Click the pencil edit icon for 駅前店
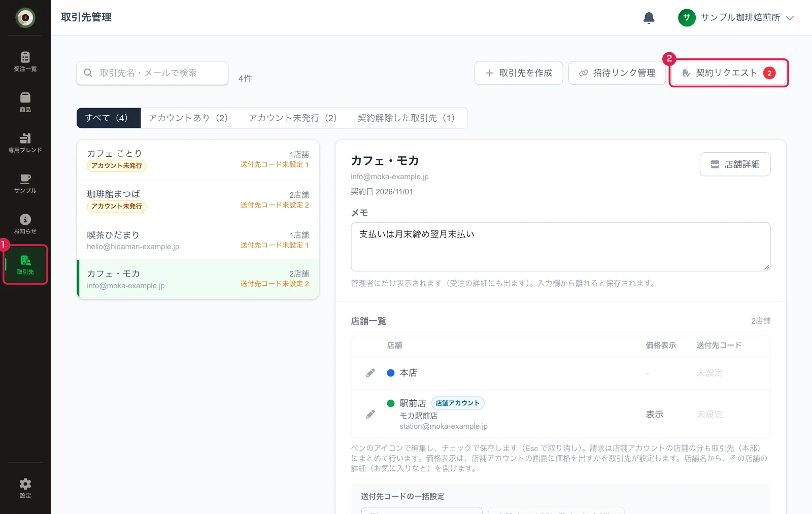Screen dimensions: 812x514 370,415
